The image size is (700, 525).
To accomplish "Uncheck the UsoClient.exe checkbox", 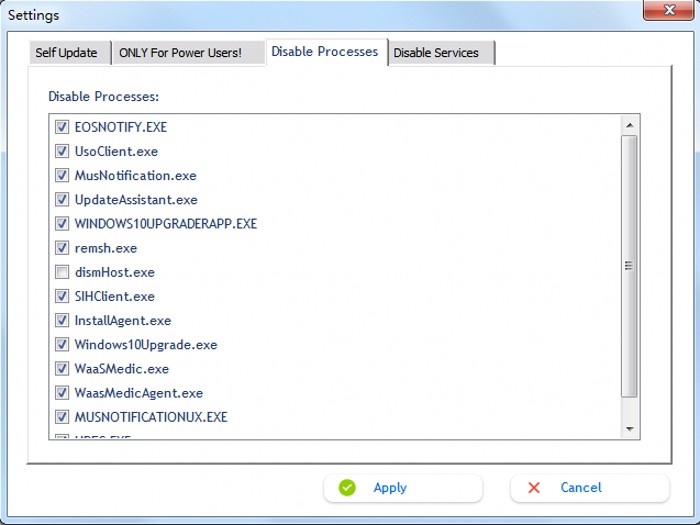I will coord(62,151).
